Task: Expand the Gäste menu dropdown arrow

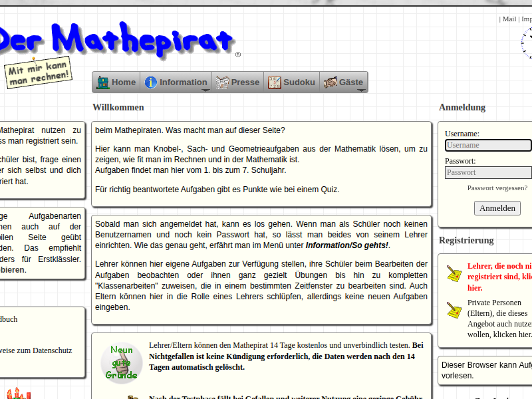Action: pos(361,90)
